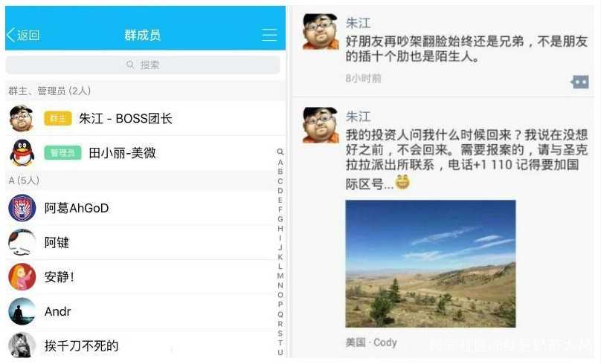601x364 pixels.
Task: Tap the search icon atop the alphabet index
Action: [280, 152]
